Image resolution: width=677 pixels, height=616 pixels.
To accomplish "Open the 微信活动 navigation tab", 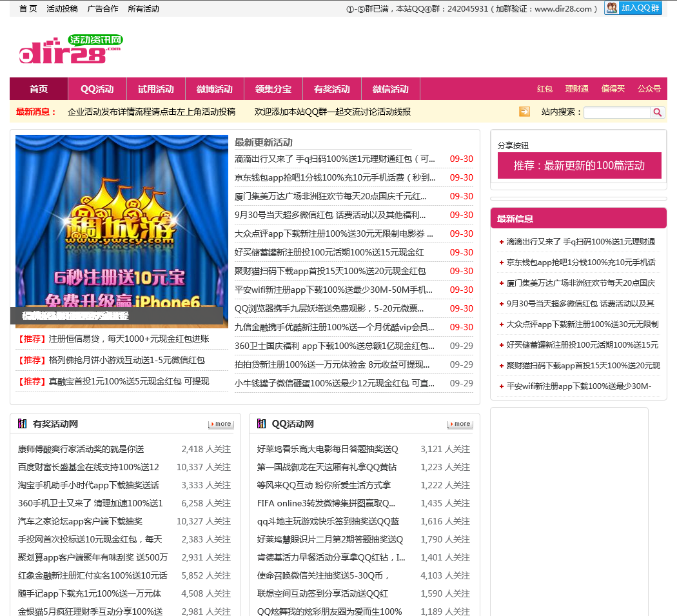I will pyautogui.click(x=391, y=89).
